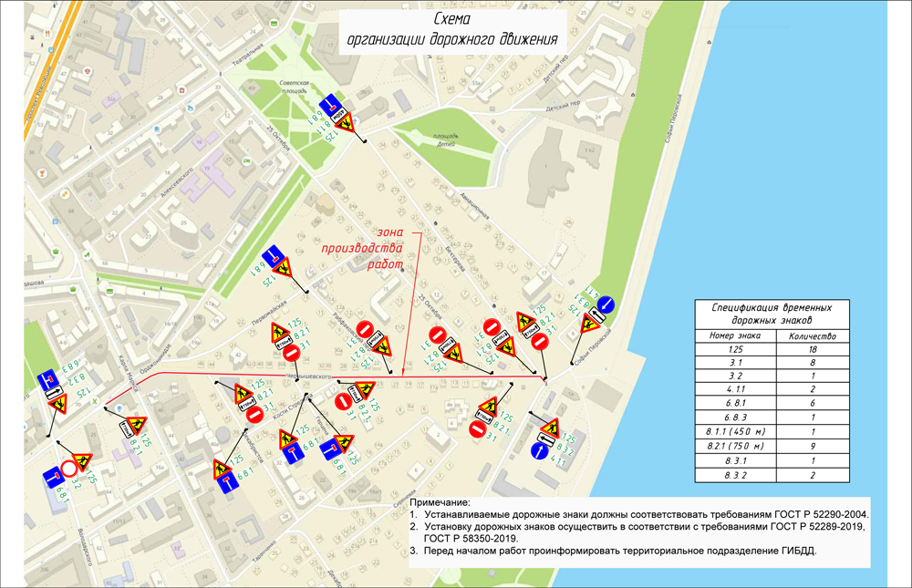Select the 'Спецификация временных дорожных знаков' table header
The image size is (912, 588).
tap(771, 314)
